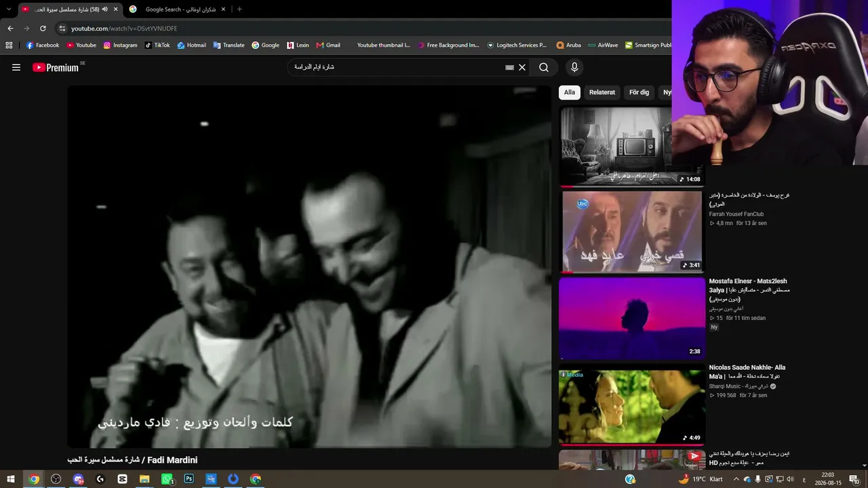Open the Free Background Images bookmark
Viewport: 868px width, 488px height.
point(448,45)
